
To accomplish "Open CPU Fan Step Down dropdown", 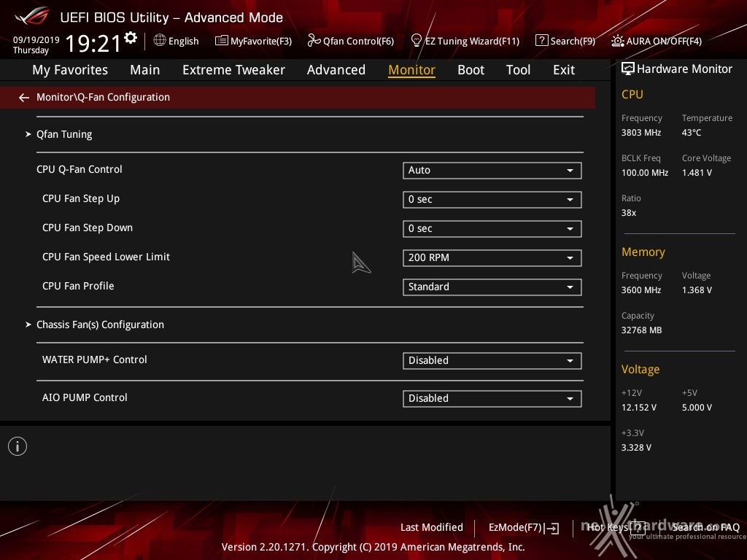I will pos(492,228).
